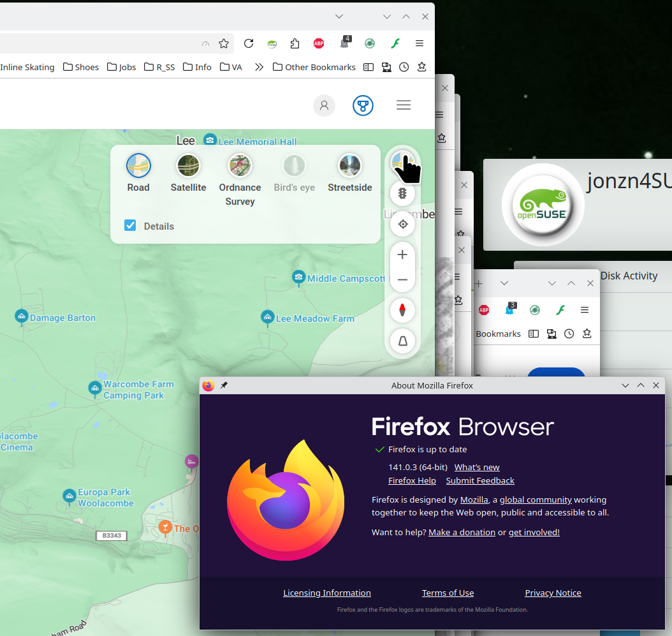
Task: Open the Rewards trophy icon
Action: (x=363, y=105)
